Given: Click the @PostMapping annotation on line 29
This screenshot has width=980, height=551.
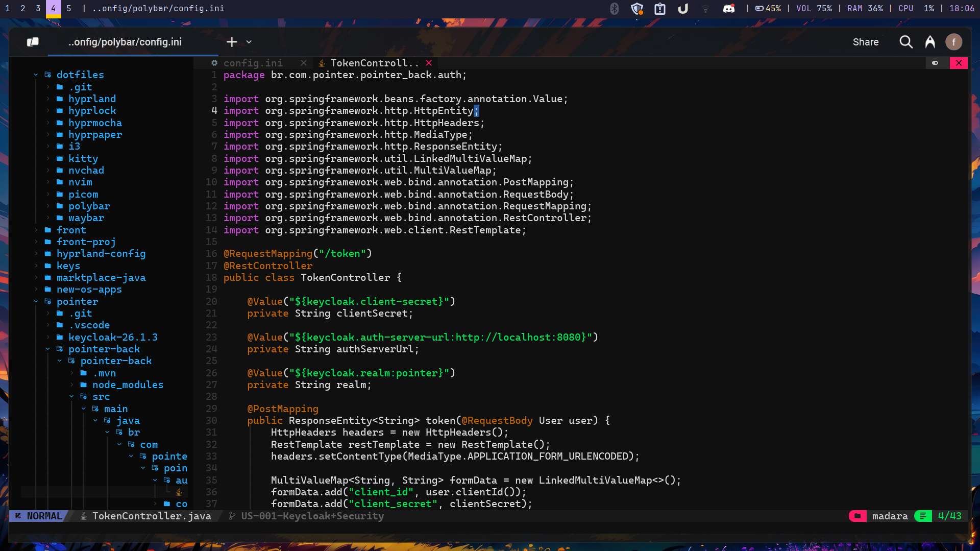Looking at the screenshot, I should coord(283,409).
